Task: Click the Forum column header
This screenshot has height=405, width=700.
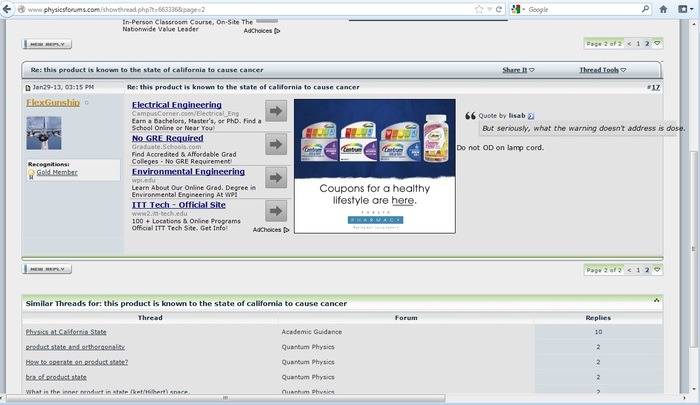Action: 406,318
